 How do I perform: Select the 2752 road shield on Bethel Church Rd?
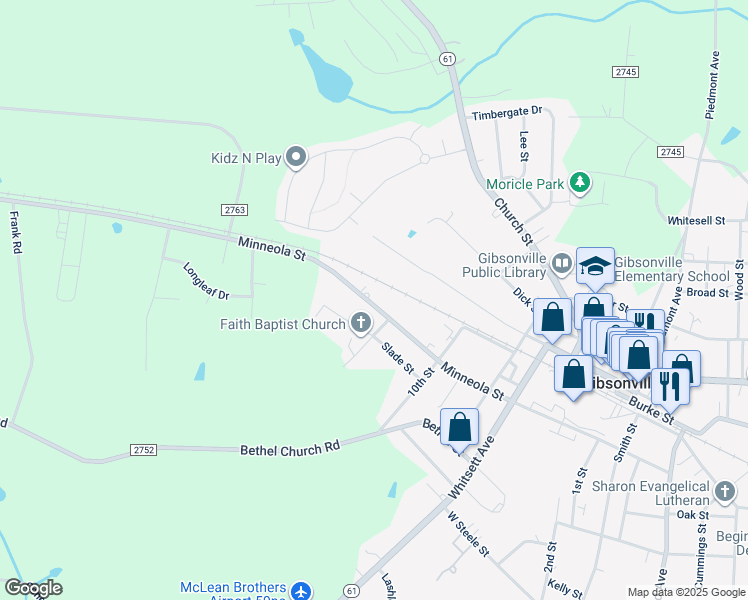(x=144, y=450)
